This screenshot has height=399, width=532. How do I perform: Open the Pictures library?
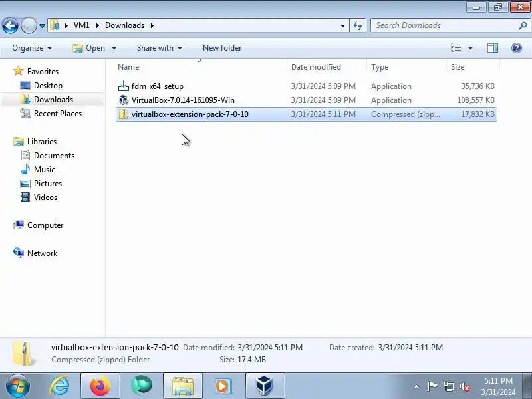(x=48, y=184)
